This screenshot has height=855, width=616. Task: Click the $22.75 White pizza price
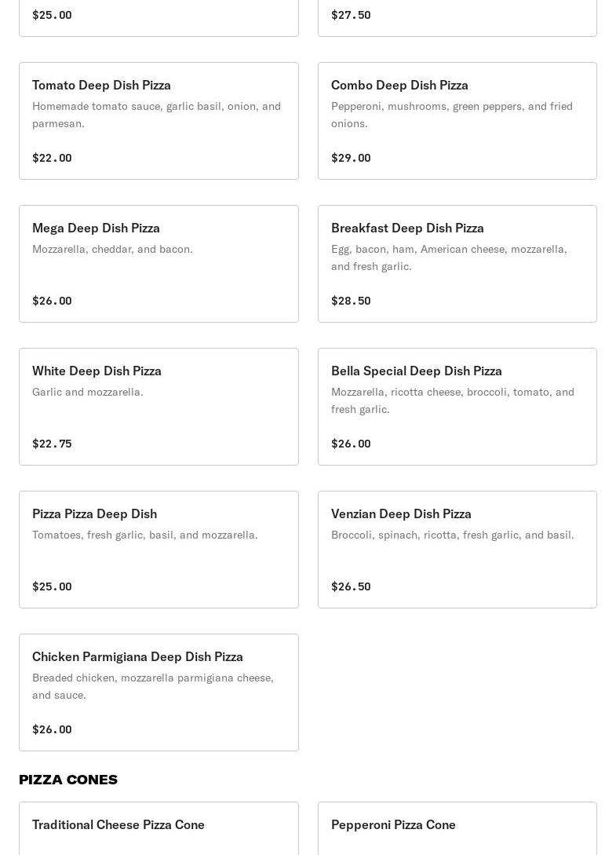click(x=52, y=444)
